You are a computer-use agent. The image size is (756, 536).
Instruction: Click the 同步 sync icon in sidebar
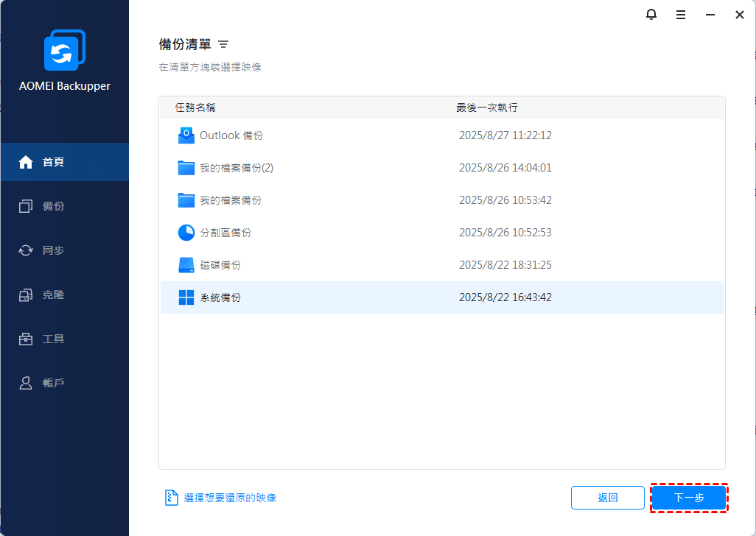pyautogui.click(x=26, y=250)
